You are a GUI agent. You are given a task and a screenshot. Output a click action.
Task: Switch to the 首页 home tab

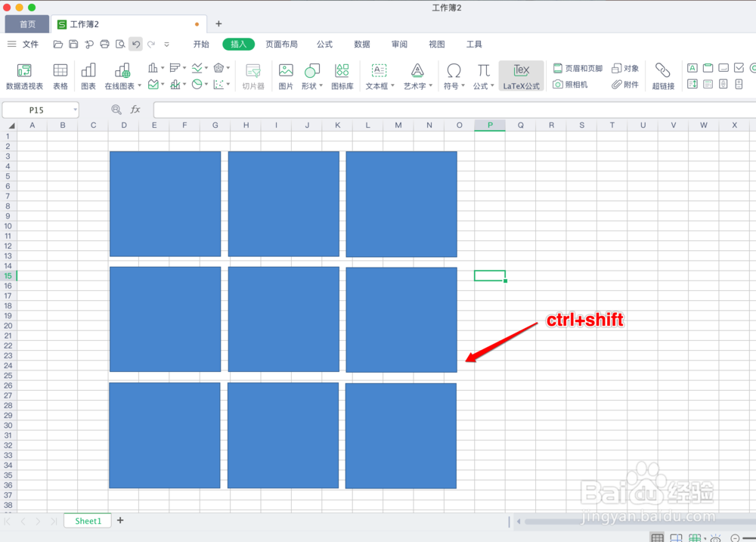click(27, 24)
